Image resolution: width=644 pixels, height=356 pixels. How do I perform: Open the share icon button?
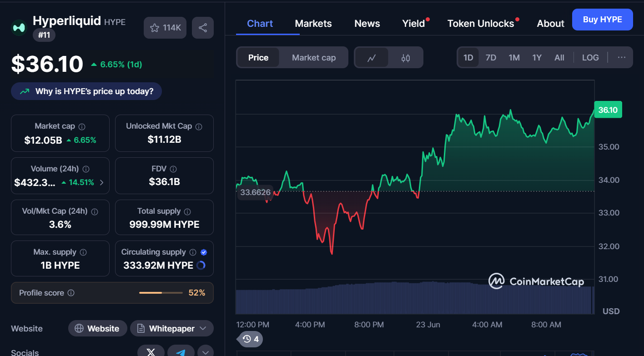pyautogui.click(x=203, y=28)
